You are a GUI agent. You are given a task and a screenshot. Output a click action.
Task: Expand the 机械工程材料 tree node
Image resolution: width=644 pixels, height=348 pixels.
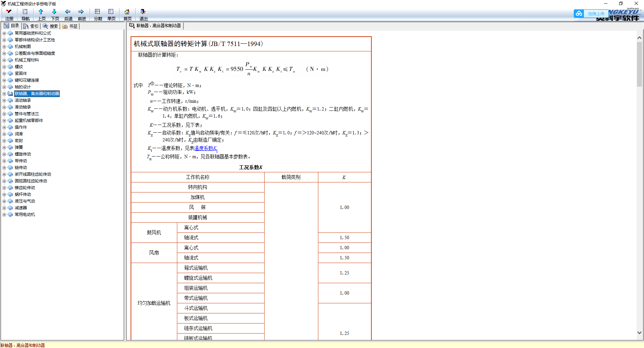[x=4, y=60]
